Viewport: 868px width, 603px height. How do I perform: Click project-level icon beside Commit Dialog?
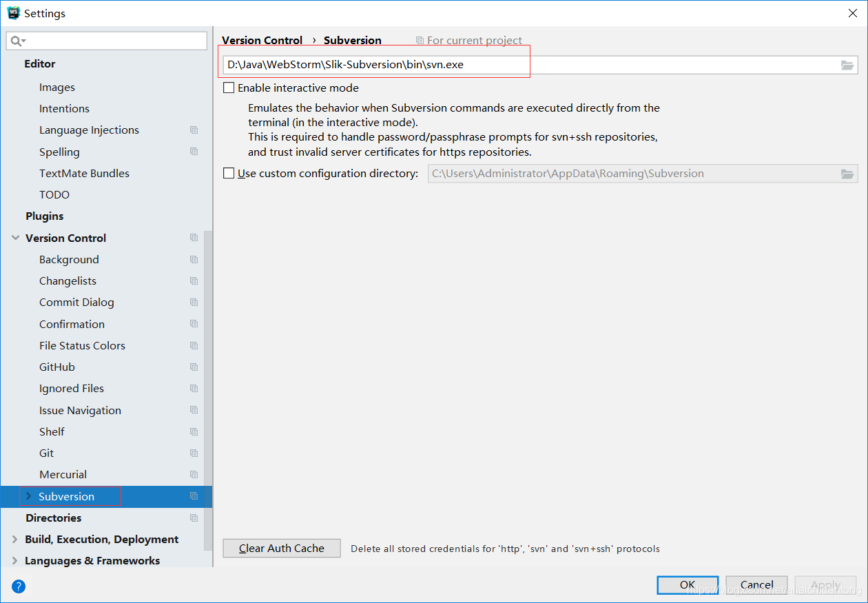tap(194, 303)
